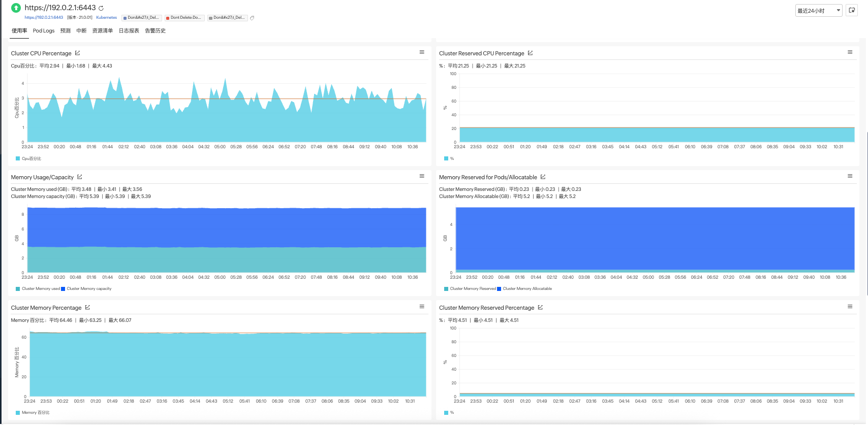Open Cluster Reserved CPU Percentage chart icon
Image resolution: width=868 pixels, height=425 pixels.
pos(530,53)
